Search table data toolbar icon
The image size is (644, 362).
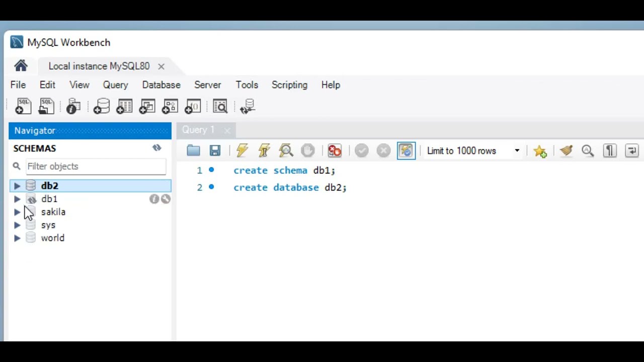pos(220,106)
